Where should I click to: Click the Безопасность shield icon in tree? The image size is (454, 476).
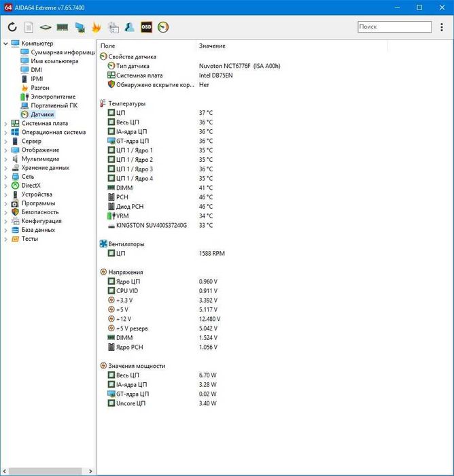point(15,212)
